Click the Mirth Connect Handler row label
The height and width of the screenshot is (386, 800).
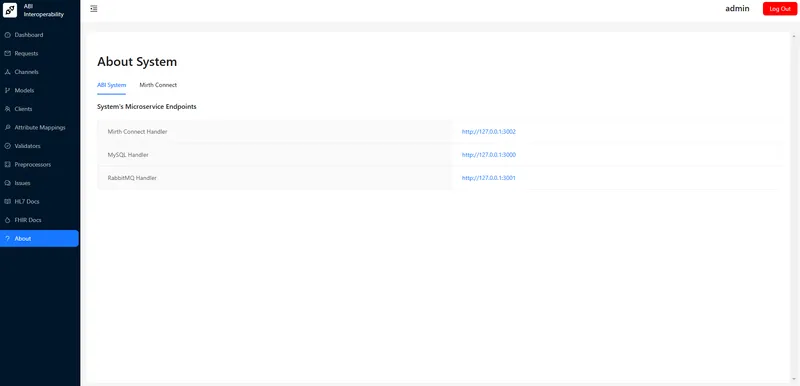(137, 132)
